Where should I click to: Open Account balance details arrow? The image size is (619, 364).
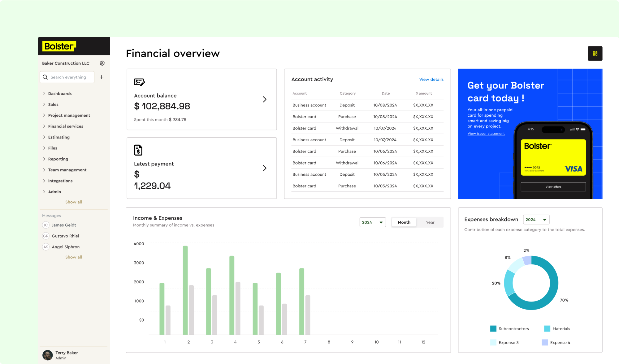[265, 99]
